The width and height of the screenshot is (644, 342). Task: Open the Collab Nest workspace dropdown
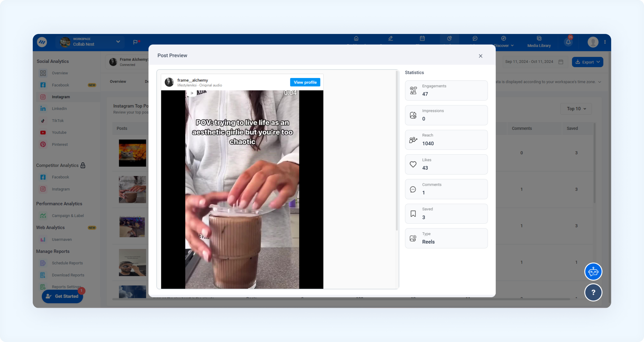click(90, 42)
